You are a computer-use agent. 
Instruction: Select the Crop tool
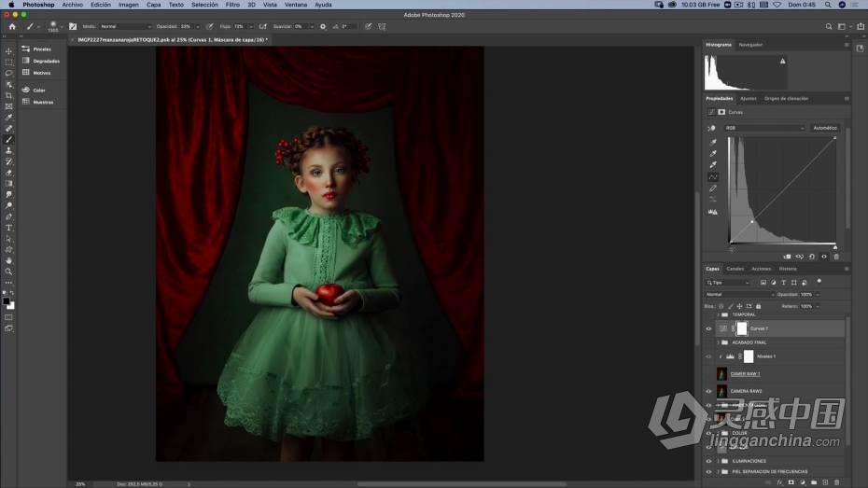[x=8, y=95]
